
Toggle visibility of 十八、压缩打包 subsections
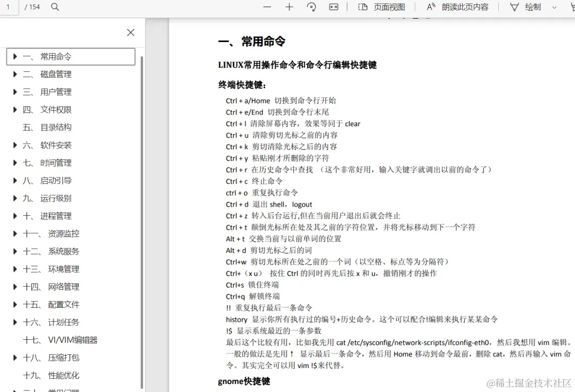(x=14, y=357)
